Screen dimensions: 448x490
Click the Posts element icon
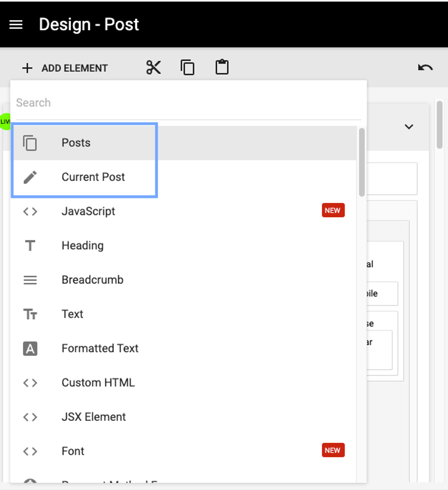pos(30,143)
